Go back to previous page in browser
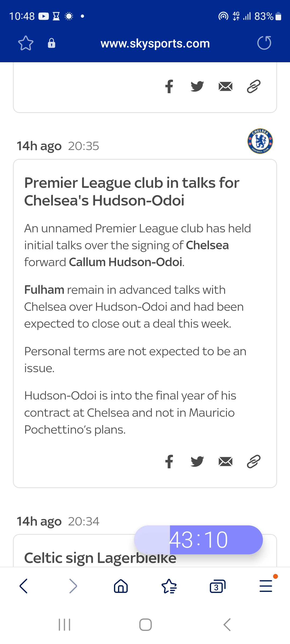This screenshot has width=290, height=644. pyautogui.click(x=24, y=586)
